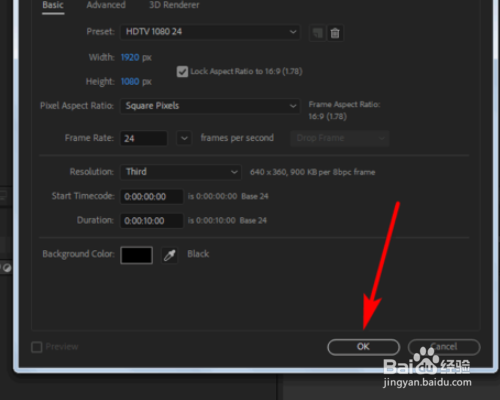Screen dimensions: 500x400
Task: Click the Duration field 0:00:10:00
Action: 152,221
